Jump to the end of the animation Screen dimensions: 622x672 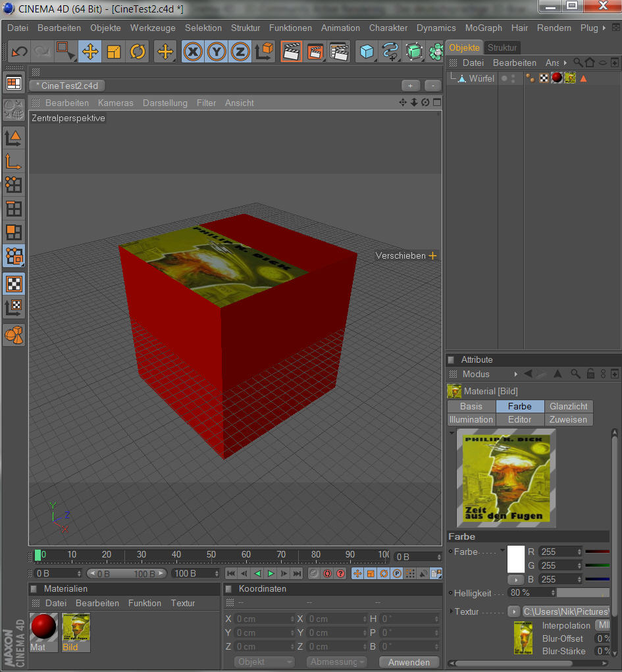pyautogui.click(x=297, y=573)
